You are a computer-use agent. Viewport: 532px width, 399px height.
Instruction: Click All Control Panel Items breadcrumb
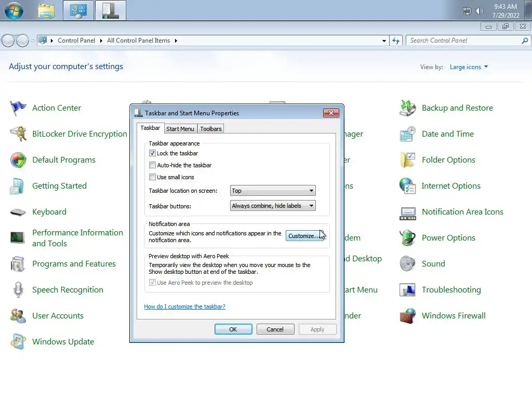pos(138,41)
